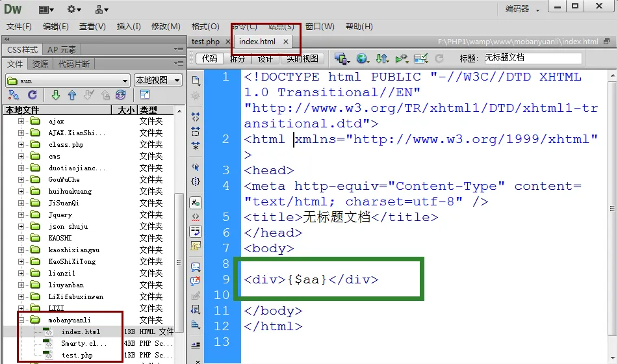
Task: Expand the KAOSHI folder
Action: tap(21, 238)
